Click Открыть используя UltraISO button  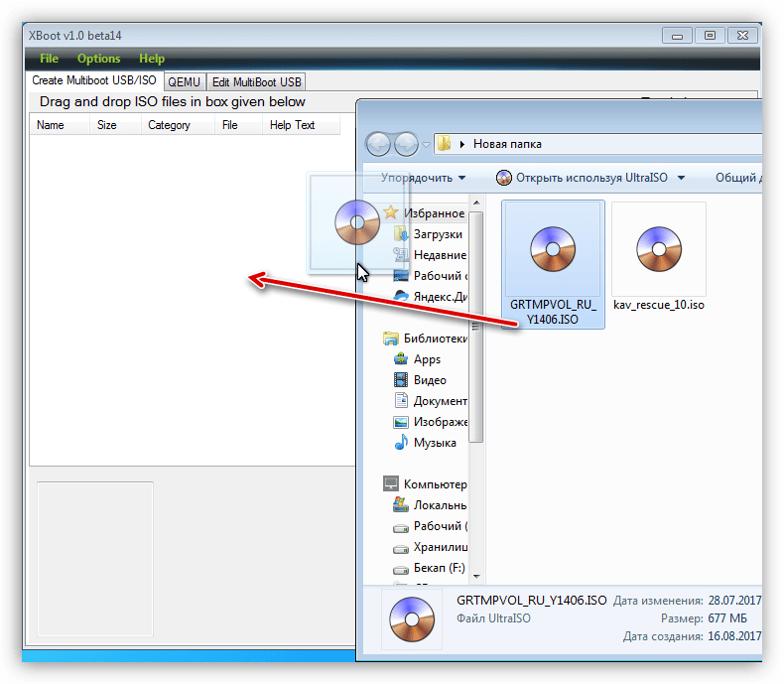591,178
